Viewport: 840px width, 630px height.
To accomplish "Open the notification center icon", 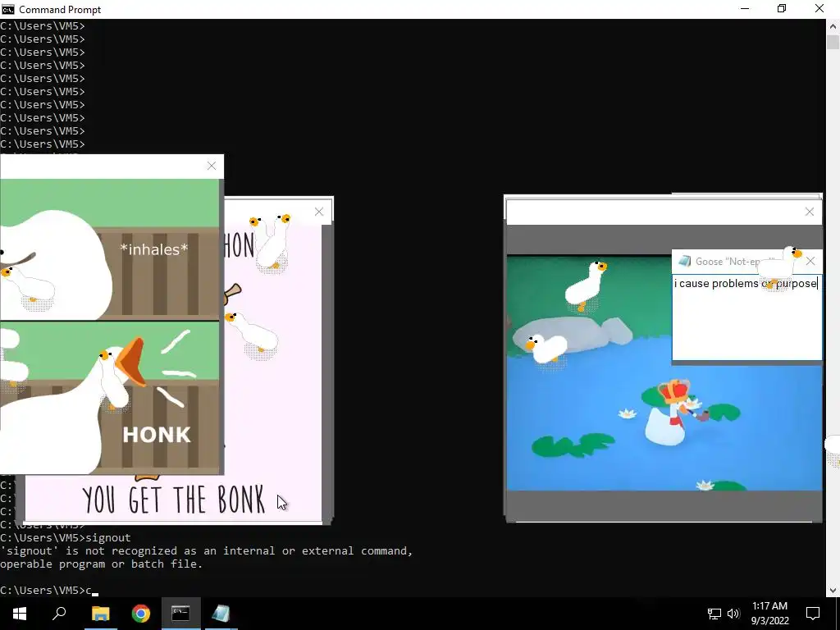I will (813, 614).
